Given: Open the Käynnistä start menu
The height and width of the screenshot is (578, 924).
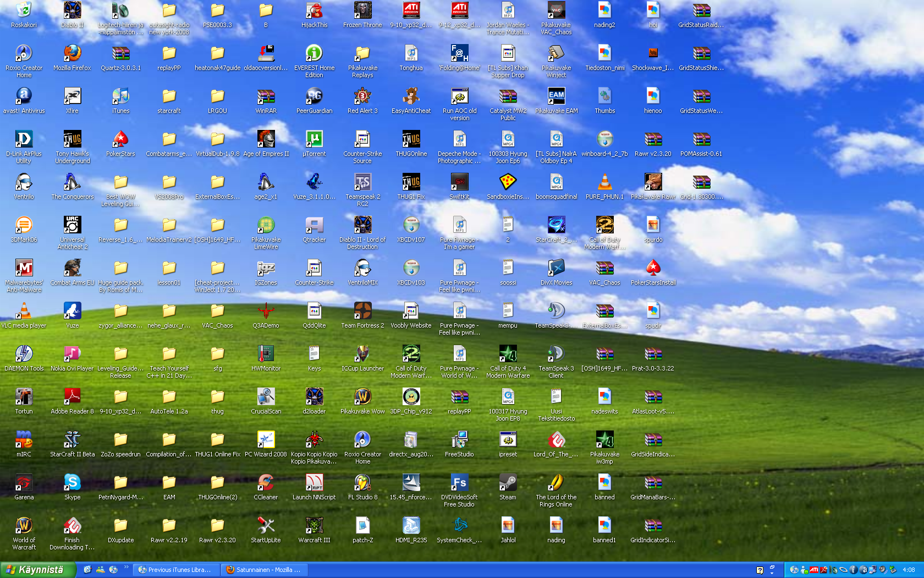Looking at the screenshot, I should coord(36,570).
